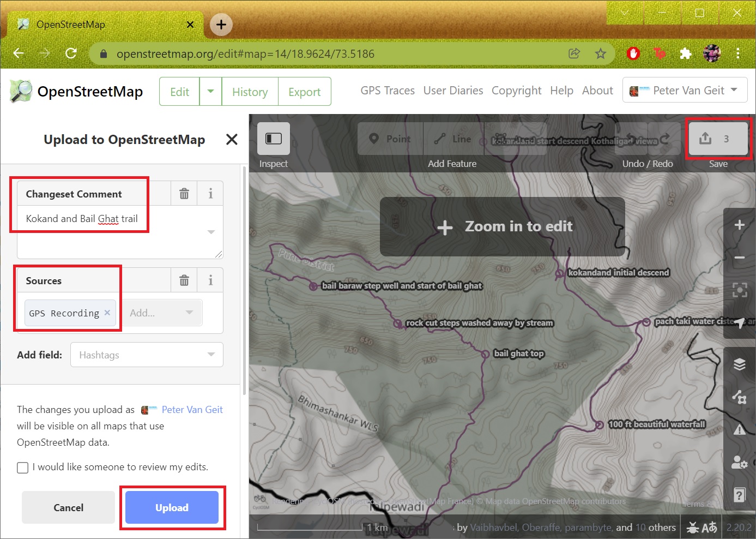Open the browser Extensions puzzle icon
The width and height of the screenshot is (756, 539).
click(x=686, y=53)
